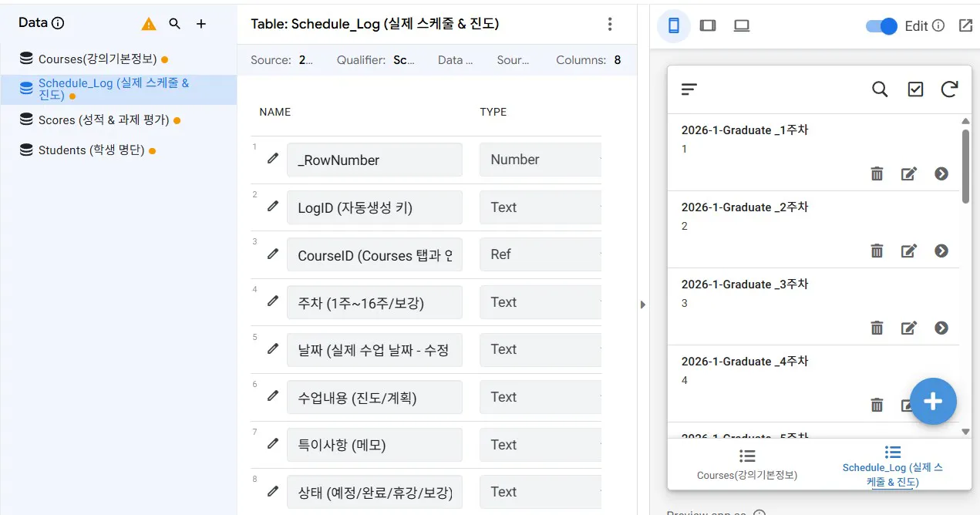Delete the 2026-1-Graduate _1주차 row

[877, 173]
